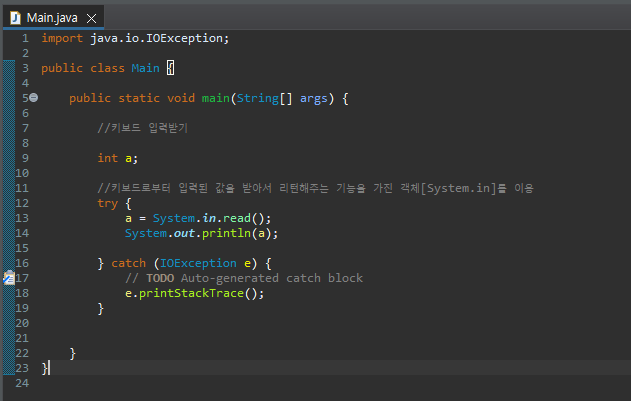Click 'System' on line 14

(x=146, y=233)
